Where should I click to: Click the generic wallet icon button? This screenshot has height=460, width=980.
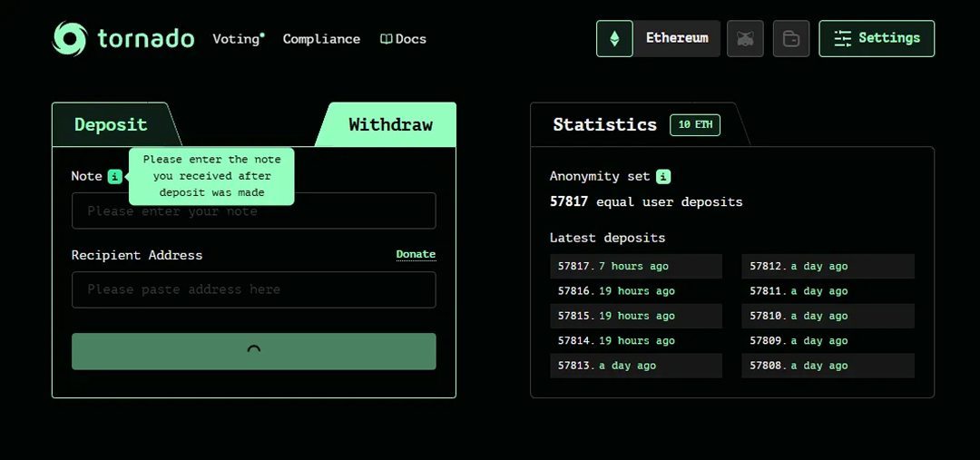coord(790,39)
